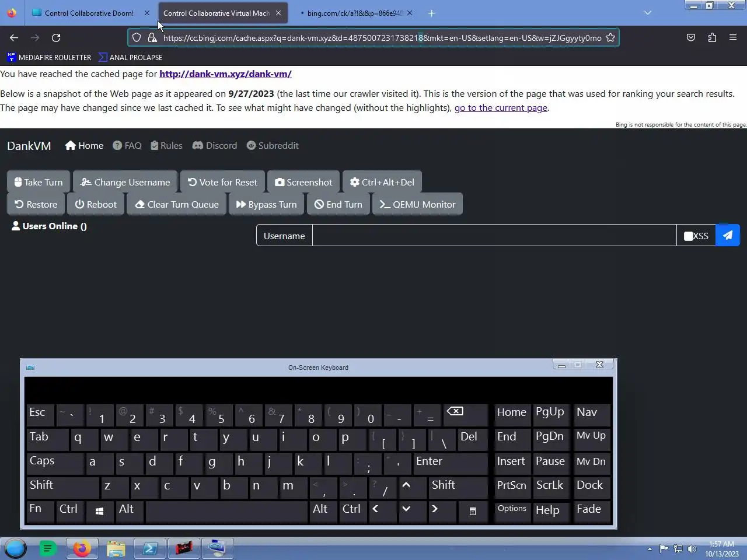Image resolution: width=747 pixels, height=560 pixels.
Task: Click the volume speaker tray icon
Action: (x=692, y=548)
